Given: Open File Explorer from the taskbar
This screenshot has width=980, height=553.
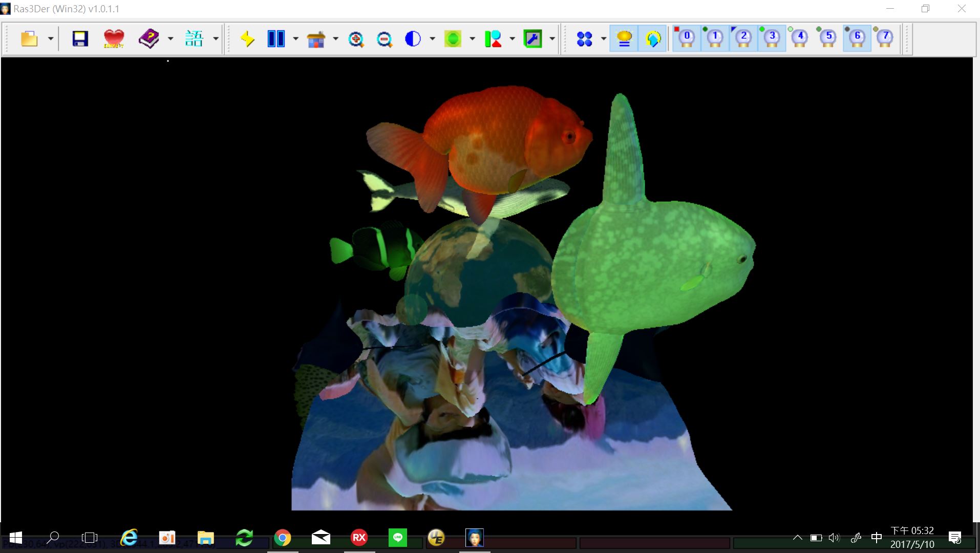Looking at the screenshot, I should pyautogui.click(x=206, y=538).
